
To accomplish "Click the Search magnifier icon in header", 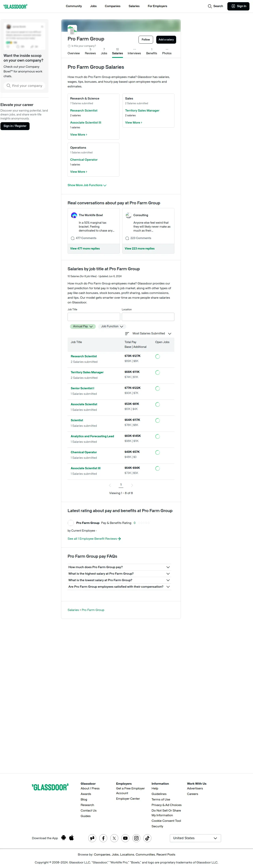I will (210, 6).
